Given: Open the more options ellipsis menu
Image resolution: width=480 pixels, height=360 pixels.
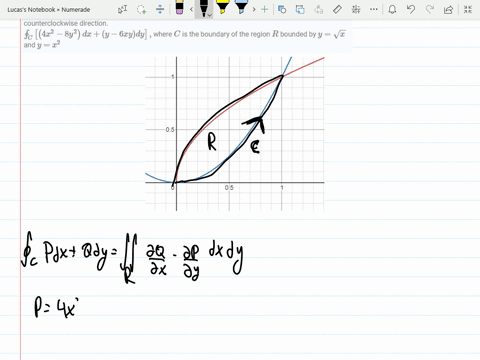Looking at the screenshot, I should [x=374, y=9].
